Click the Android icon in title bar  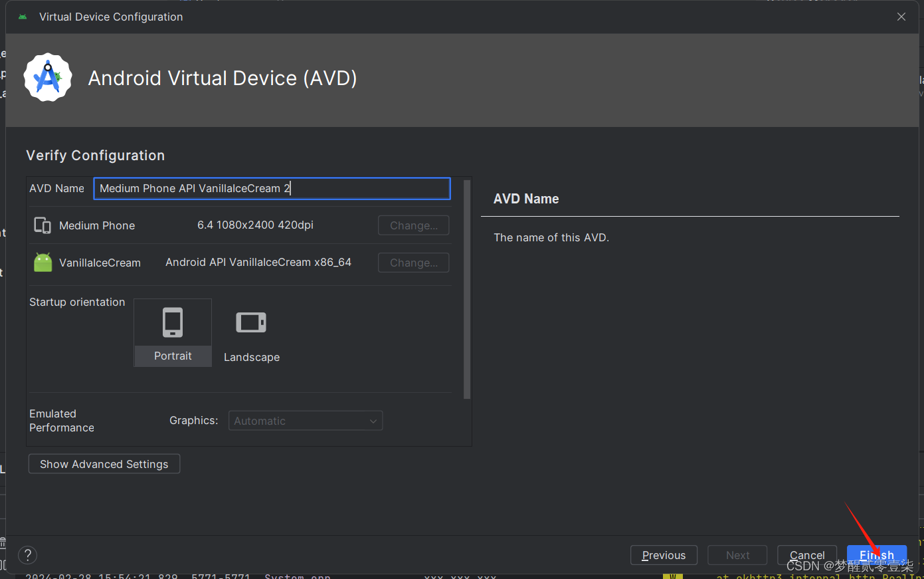[23, 17]
